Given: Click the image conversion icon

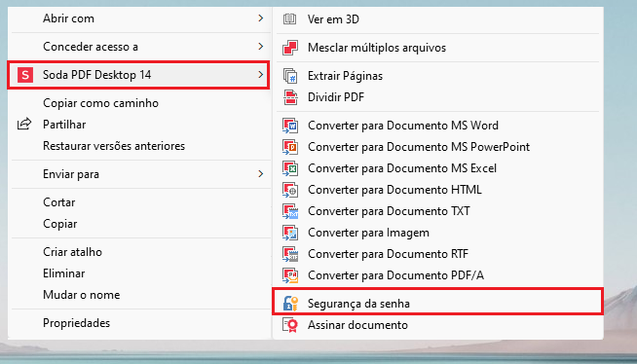Looking at the screenshot, I should [290, 233].
